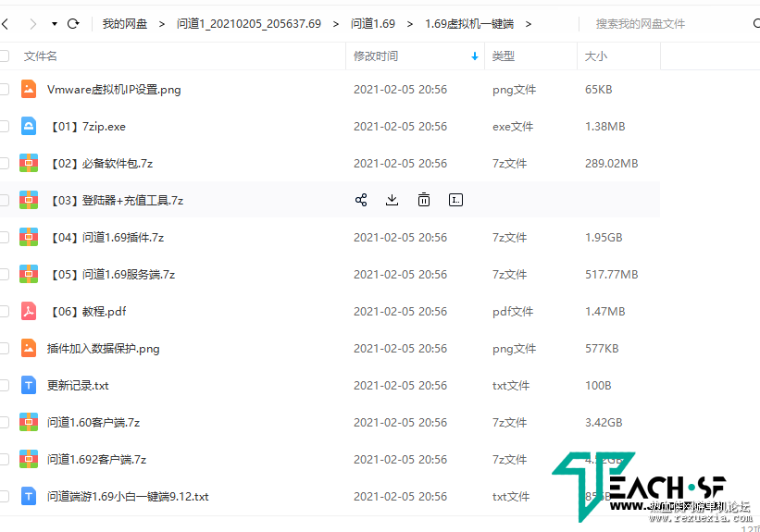Sort by 大小 column

pyautogui.click(x=596, y=56)
